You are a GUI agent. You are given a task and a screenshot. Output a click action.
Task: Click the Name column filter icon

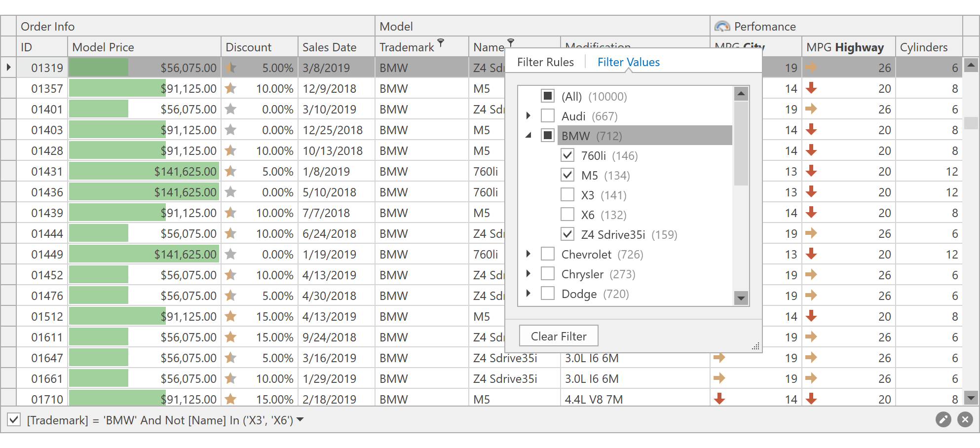tap(511, 43)
